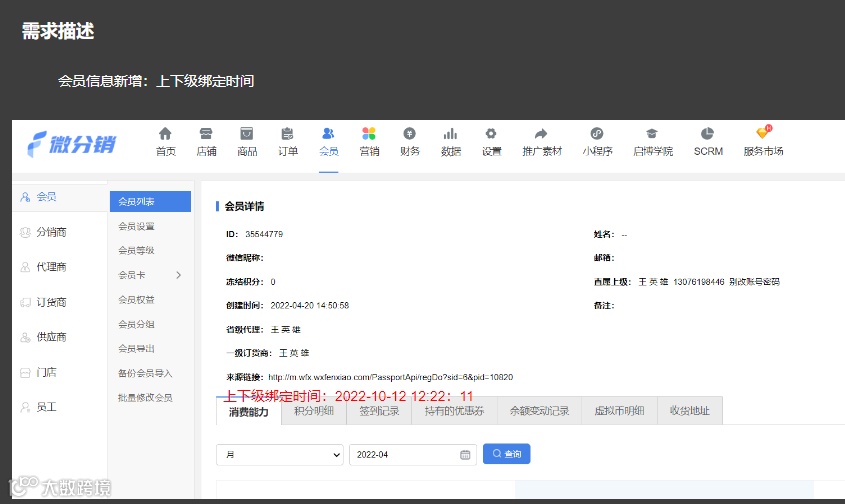Open the 小程序 mini program icon

(x=597, y=134)
